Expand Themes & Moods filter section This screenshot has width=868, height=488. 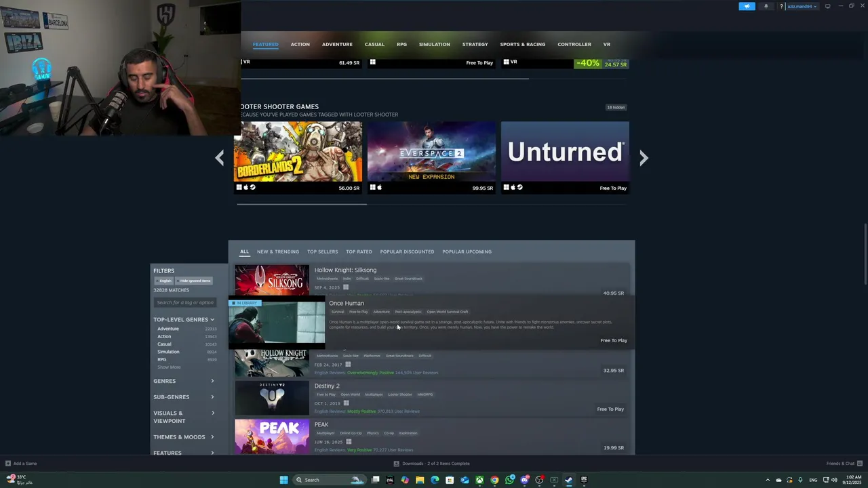coord(184,437)
